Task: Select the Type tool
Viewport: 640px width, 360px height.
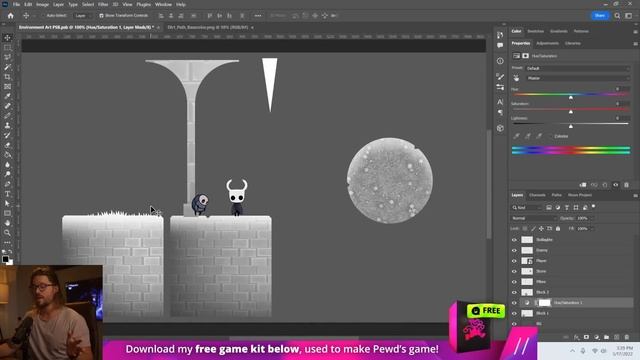Action: point(7,194)
